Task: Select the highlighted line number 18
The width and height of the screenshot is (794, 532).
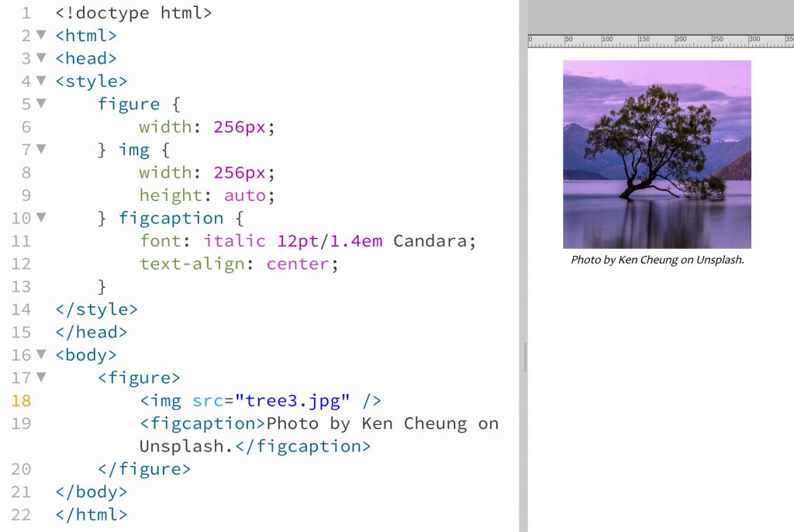Action: click(21, 401)
